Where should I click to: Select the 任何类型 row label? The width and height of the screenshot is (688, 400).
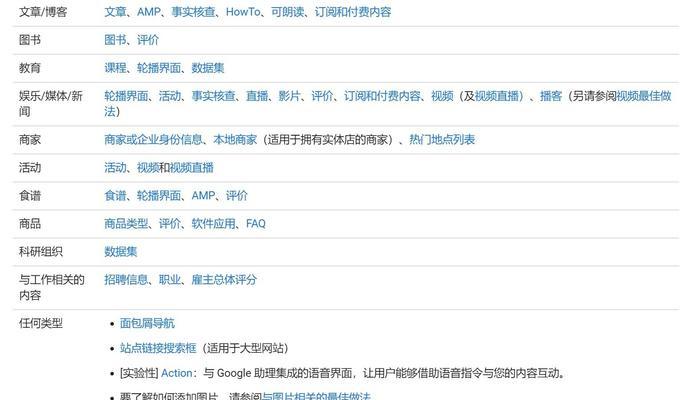41,324
